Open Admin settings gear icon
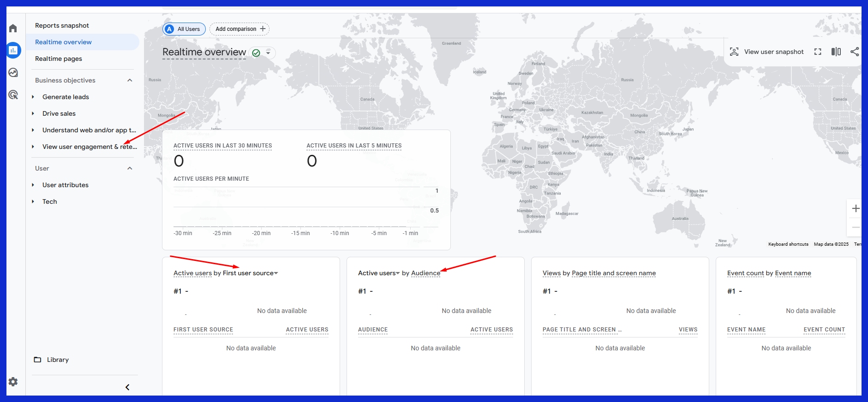The width and height of the screenshot is (868, 402). (x=13, y=382)
